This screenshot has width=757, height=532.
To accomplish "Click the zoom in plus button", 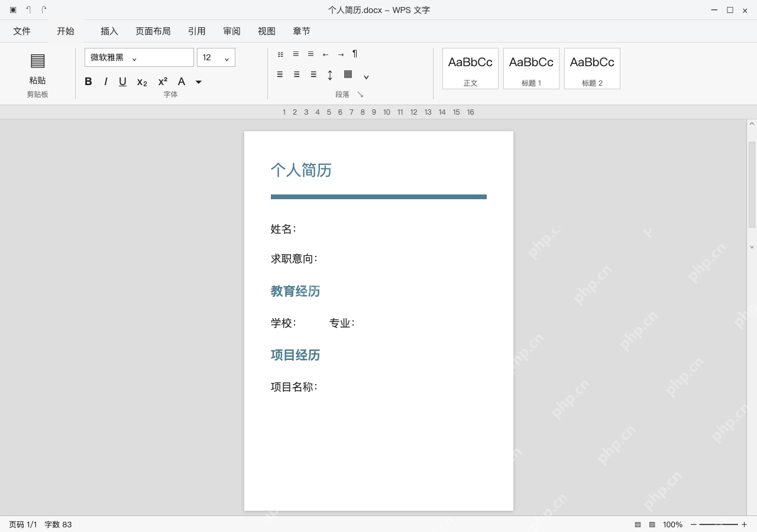I will pyautogui.click(x=744, y=524).
